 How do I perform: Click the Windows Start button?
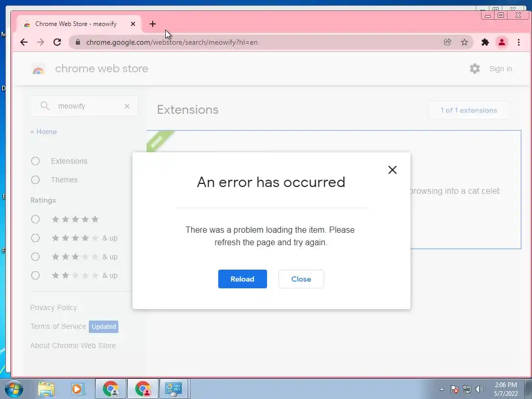[x=14, y=389]
